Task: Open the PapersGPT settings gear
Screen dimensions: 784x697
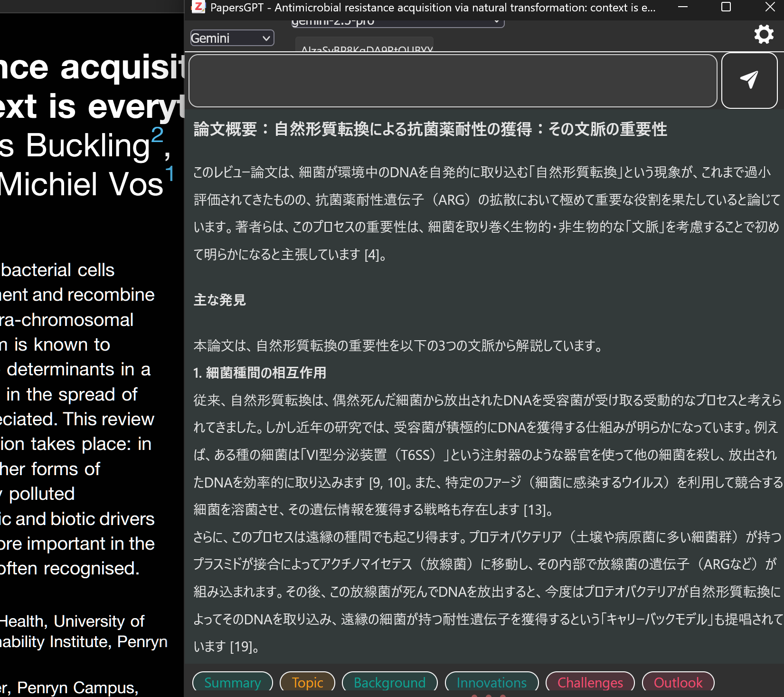Action: pyautogui.click(x=764, y=35)
